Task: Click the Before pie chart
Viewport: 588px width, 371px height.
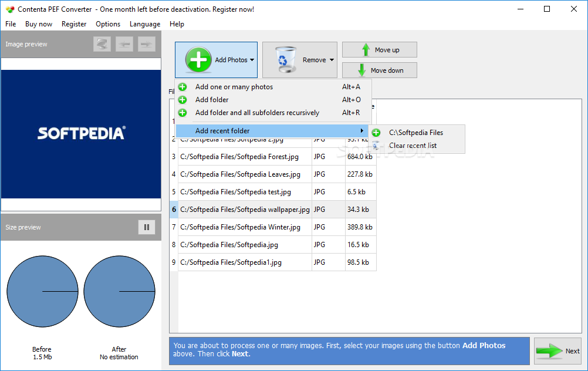Action: pos(42,292)
